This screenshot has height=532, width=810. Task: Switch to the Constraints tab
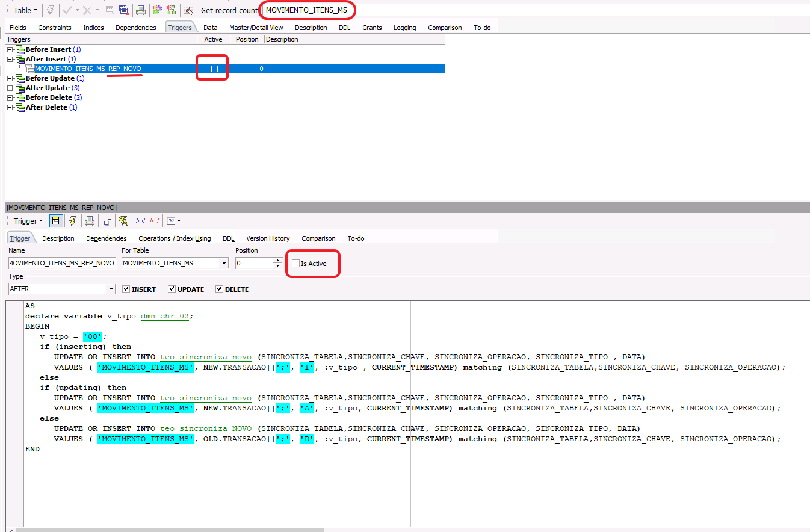(x=55, y=28)
